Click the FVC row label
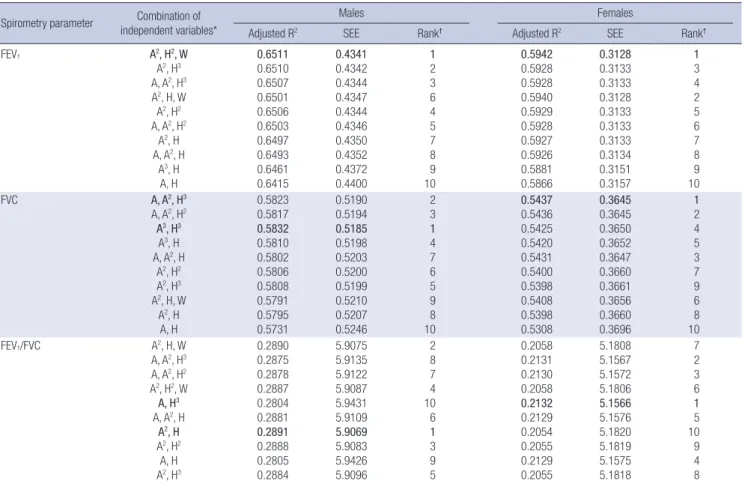This screenshot has height=484, width=742. pos(9,200)
